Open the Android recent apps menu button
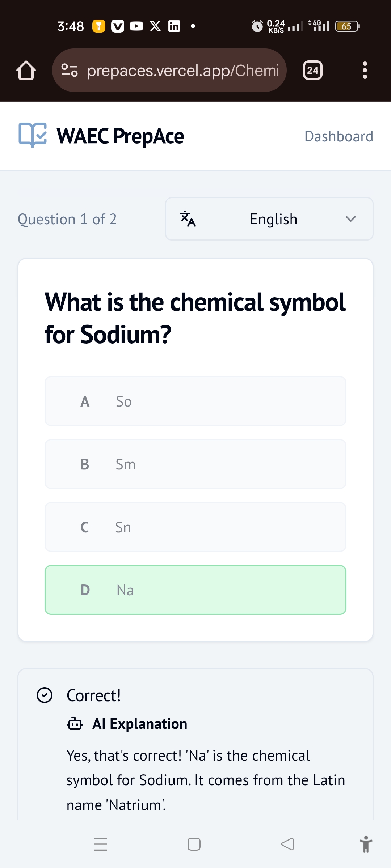The height and width of the screenshot is (868, 391). point(101,844)
